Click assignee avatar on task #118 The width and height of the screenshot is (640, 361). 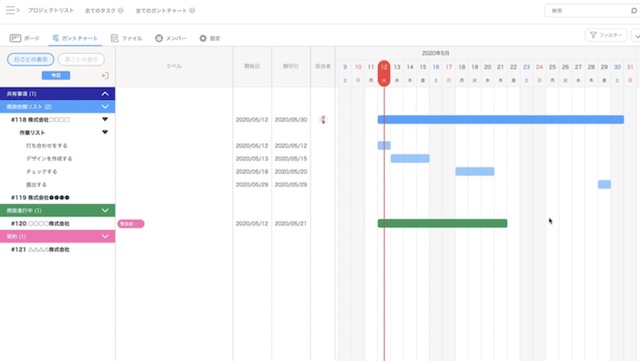[323, 120]
